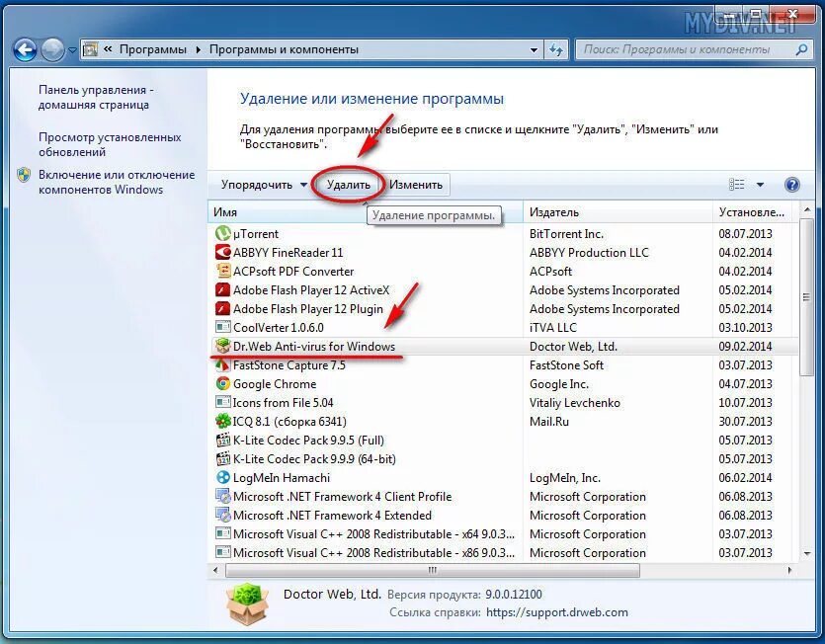Click the scroll right arrow

[x=789, y=570]
